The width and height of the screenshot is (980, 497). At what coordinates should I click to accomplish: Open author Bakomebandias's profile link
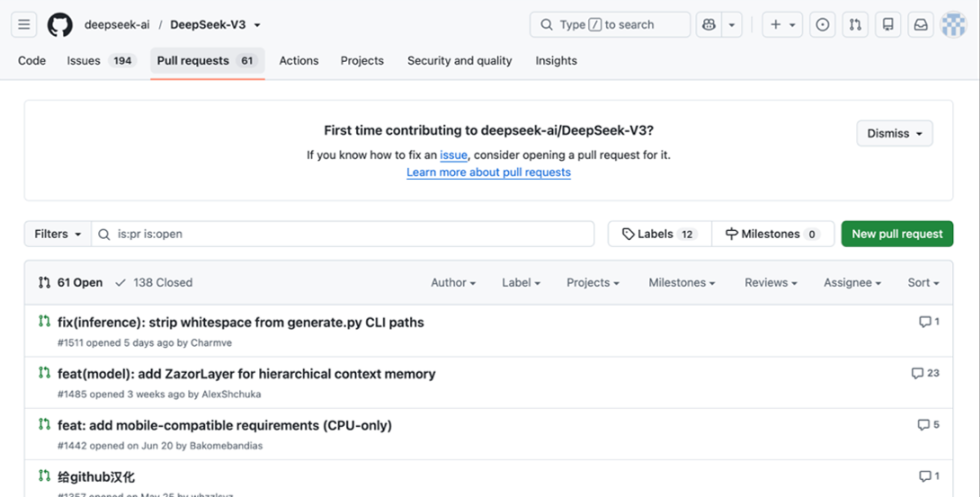click(227, 446)
